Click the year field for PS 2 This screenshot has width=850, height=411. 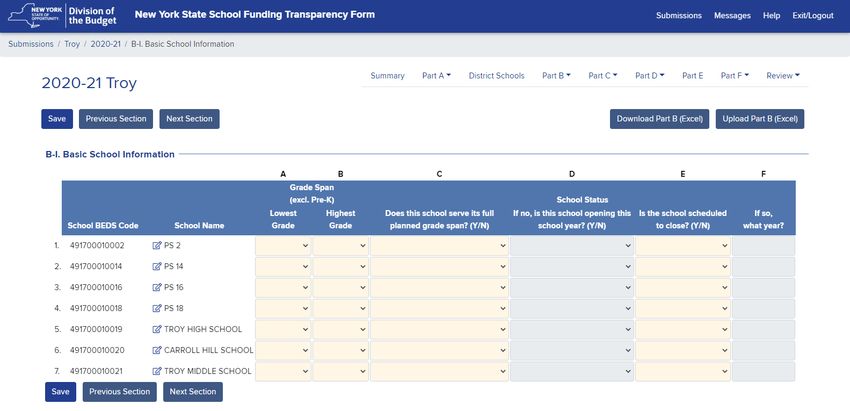point(763,246)
